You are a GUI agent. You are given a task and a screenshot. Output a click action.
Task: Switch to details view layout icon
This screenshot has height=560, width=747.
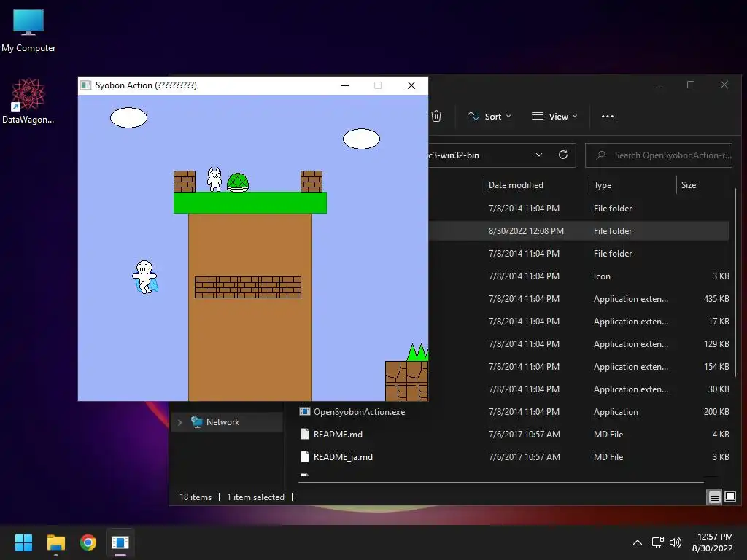(x=714, y=497)
